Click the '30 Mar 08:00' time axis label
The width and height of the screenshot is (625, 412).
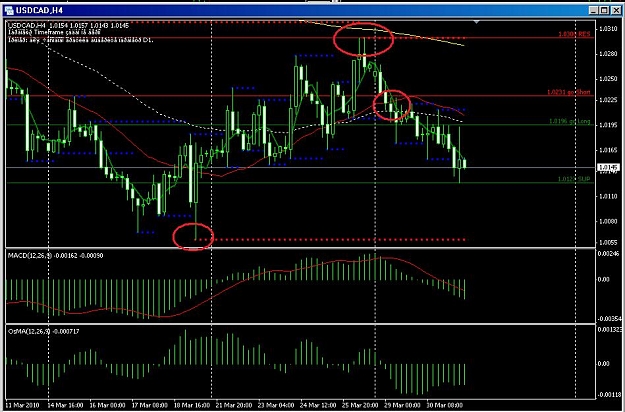click(x=444, y=405)
